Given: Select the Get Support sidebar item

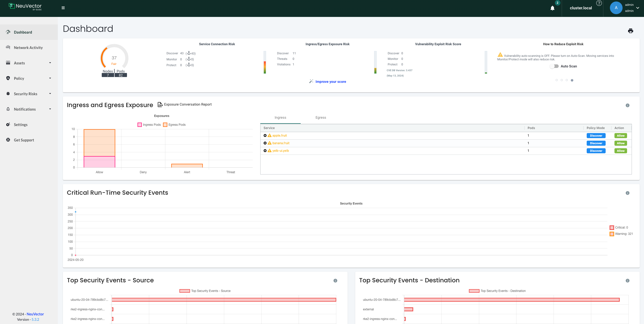Looking at the screenshot, I should pos(24,140).
